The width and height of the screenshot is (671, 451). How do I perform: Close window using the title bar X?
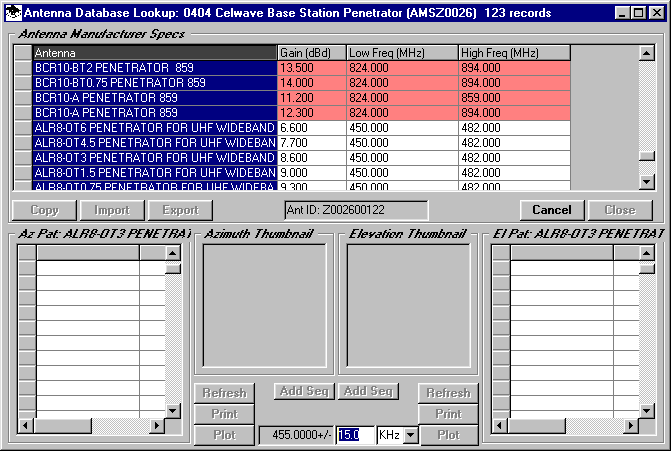coord(656,13)
